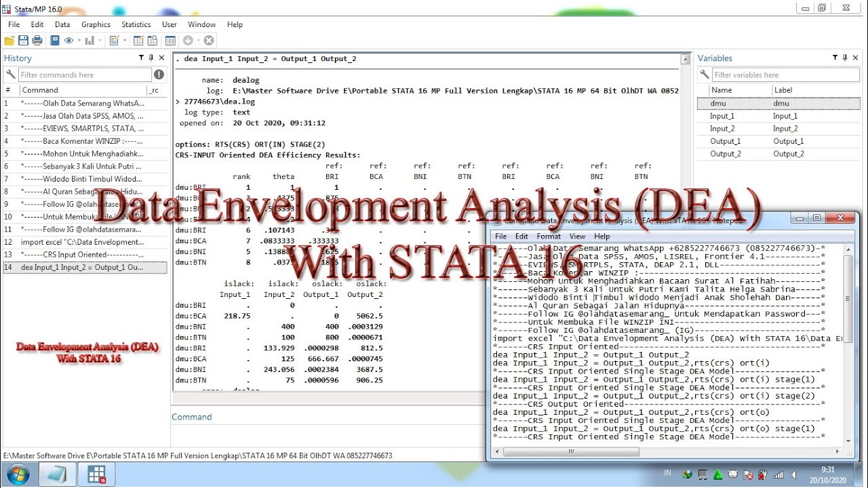Click the grayed More down-arrow icon

[189, 41]
